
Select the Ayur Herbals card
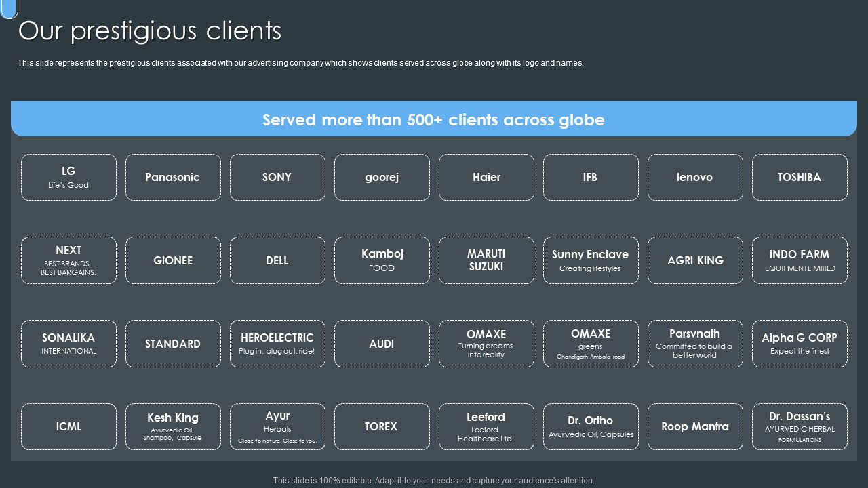pos(277,426)
